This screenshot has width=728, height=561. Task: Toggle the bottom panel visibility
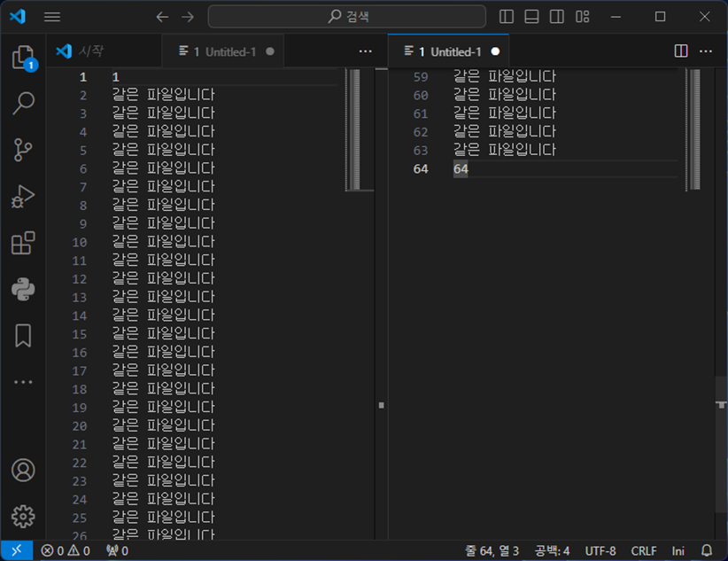point(531,17)
